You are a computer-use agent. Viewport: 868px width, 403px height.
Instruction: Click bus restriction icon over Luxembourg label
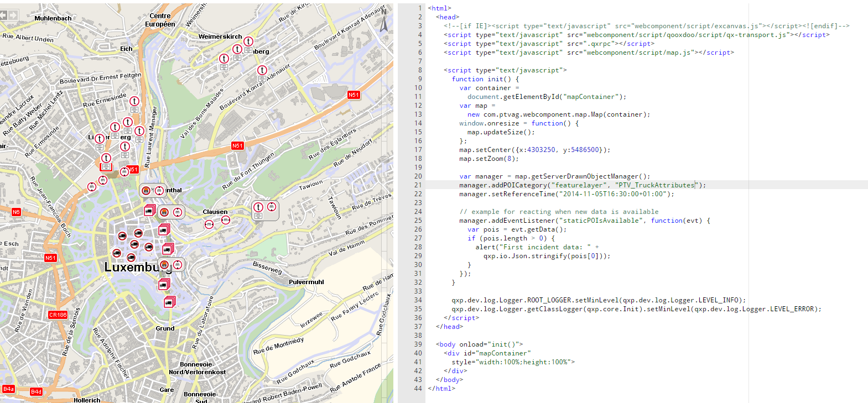point(164,265)
